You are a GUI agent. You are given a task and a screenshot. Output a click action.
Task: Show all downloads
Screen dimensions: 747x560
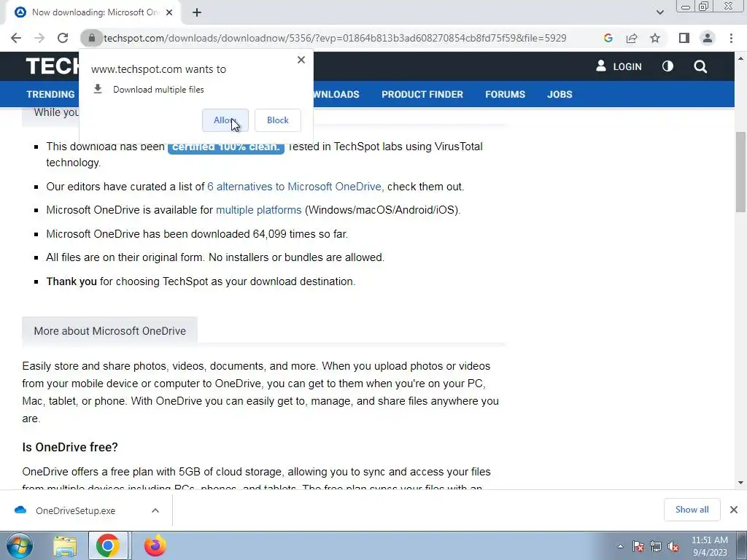point(692,510)
